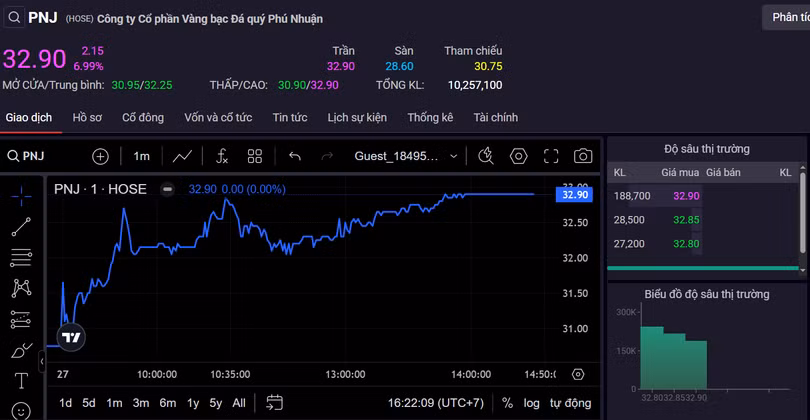The width and height of the screenshot is (810, 420).
Task: Enter fullscreen chart mode
Action: (551, 156)
